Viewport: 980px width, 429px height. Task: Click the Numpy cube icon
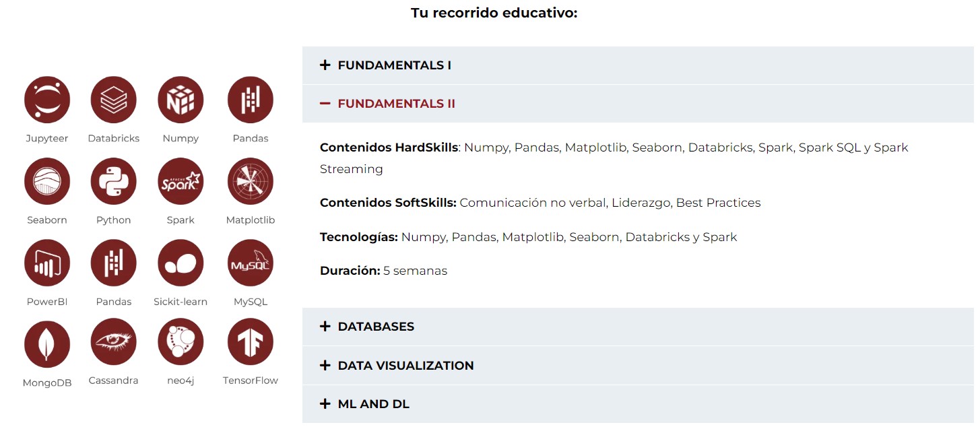click(x=181, y=100)
